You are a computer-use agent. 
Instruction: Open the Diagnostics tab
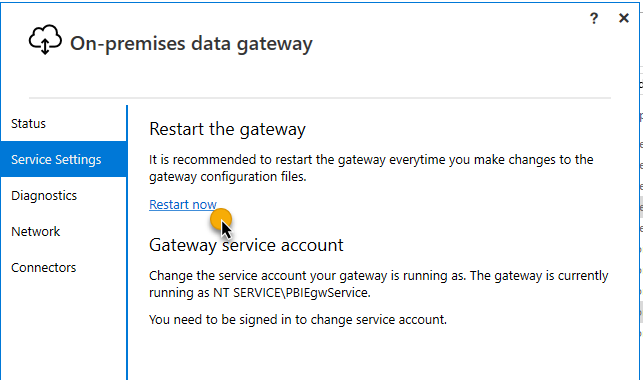click(x=44, y=196)
